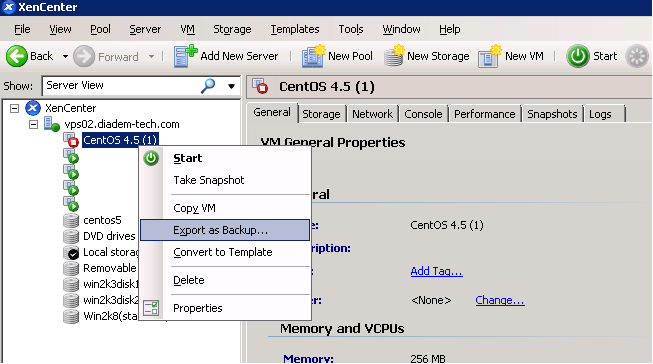The height and width of the screenshot is (364, 653).
Task: Click the New Pool icon
Action: tap(314, 56)
